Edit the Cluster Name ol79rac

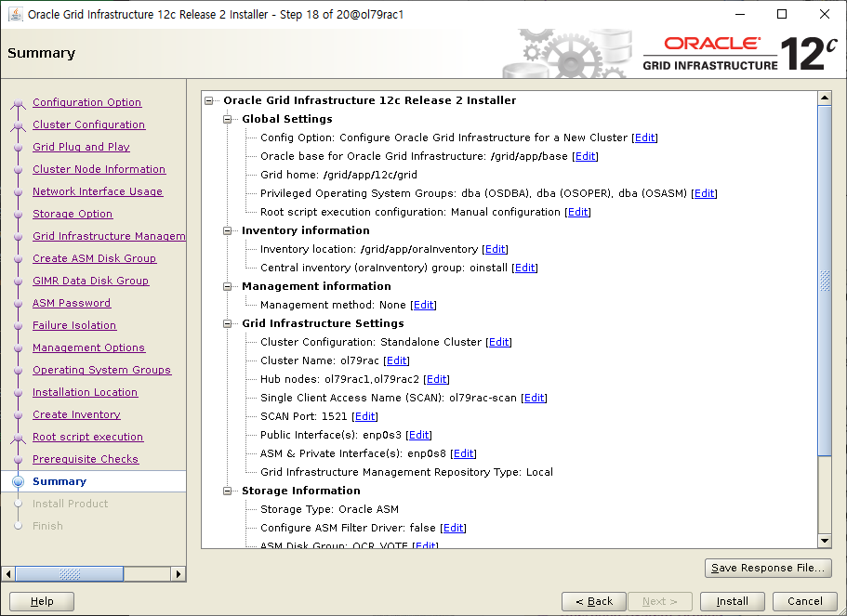[396, 360]
